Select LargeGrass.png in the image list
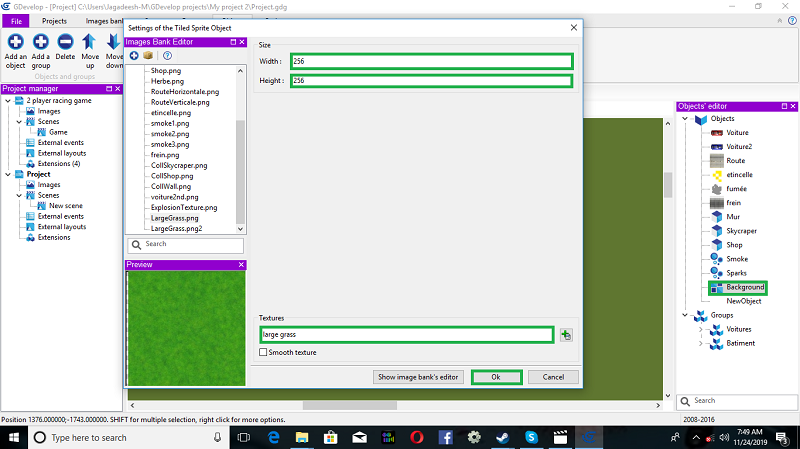Image resolution: width=800 pixels, height=449 pixels. tap(174, 218)
